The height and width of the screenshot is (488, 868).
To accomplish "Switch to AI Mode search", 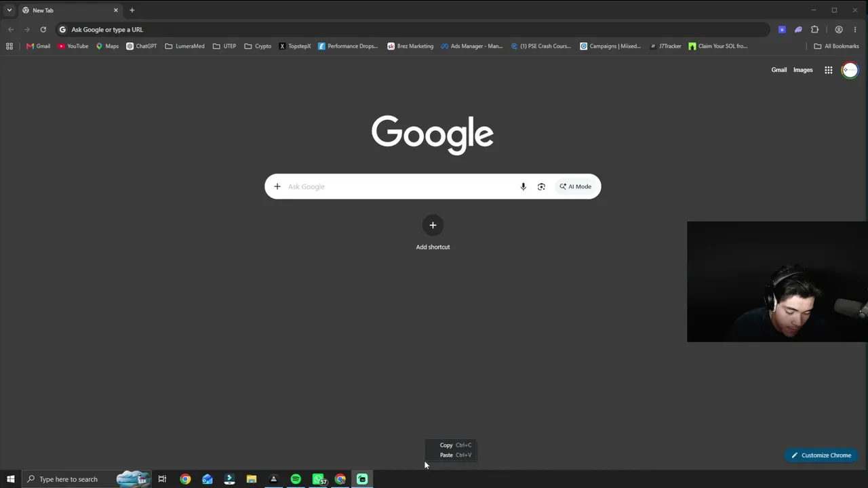I will (575, 186).
